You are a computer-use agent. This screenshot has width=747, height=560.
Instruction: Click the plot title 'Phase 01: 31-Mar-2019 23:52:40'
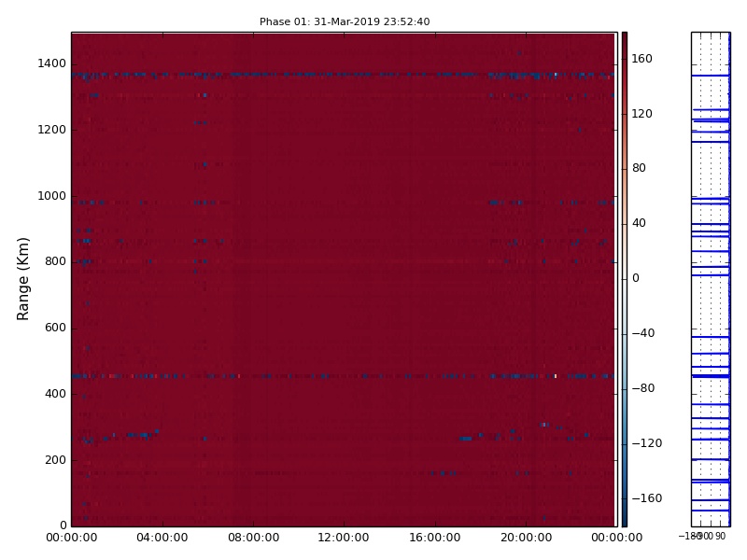345,21
